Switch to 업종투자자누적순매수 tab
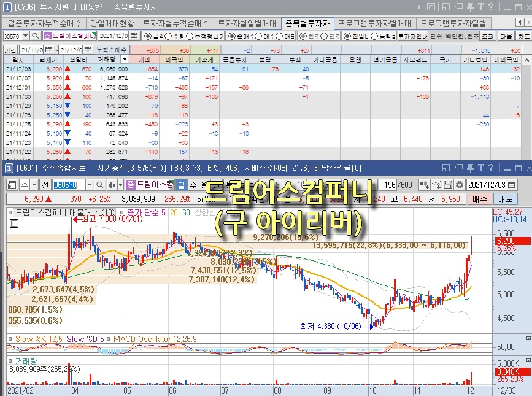 coord(45,23)
